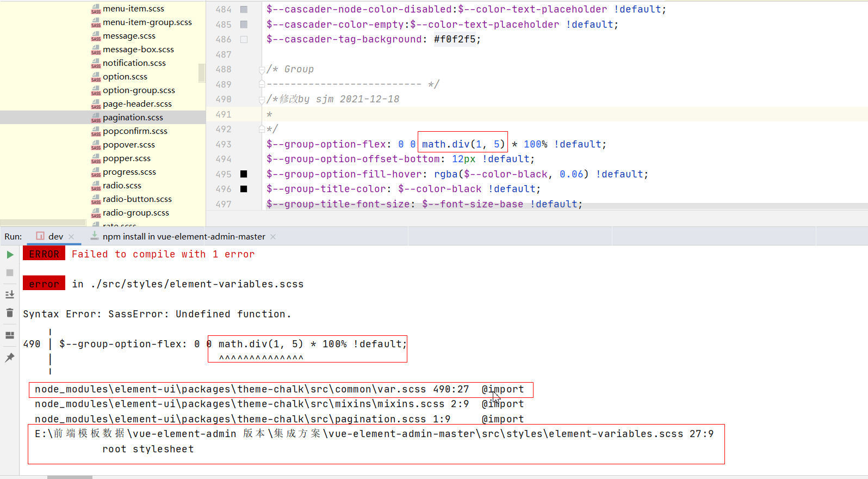Image resolution: width=868 pixels, height=479 pixels.
Task: Click the scroll-to-end icon in Run panel
Action: tap(10, 294)
